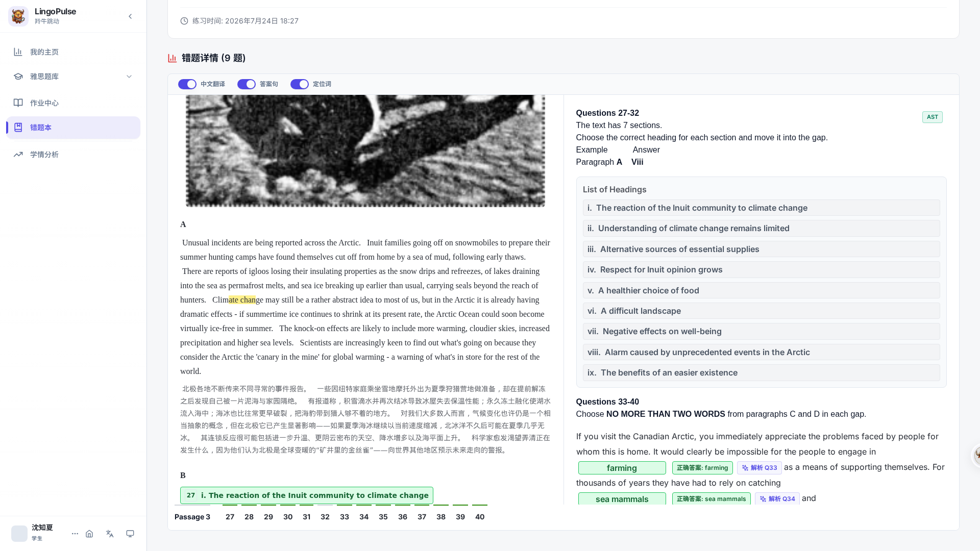Jump to question 27
The image size is (980, 551).
230,517
